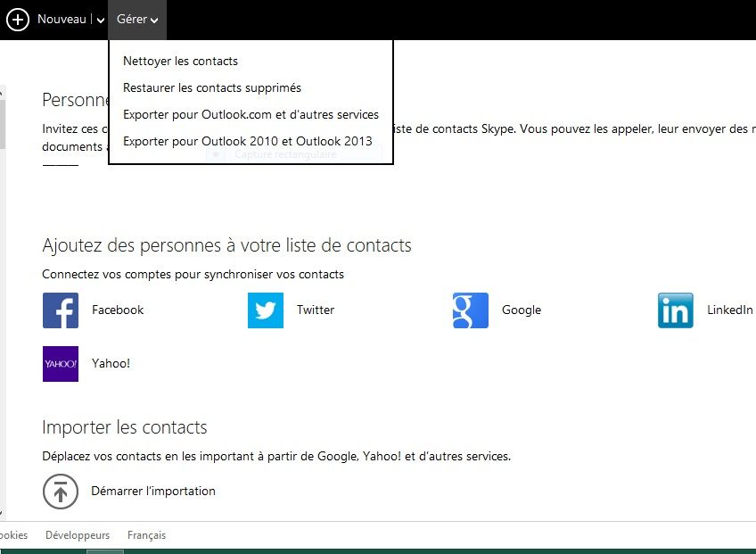
Task: Open the Développeurs footer link
Action: pos(78,535)
